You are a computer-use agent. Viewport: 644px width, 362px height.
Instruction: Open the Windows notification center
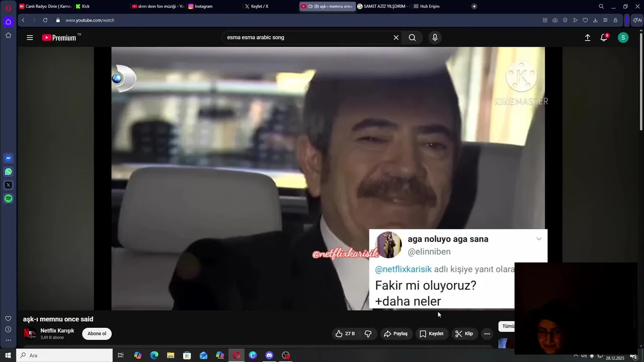coord(634,356)
